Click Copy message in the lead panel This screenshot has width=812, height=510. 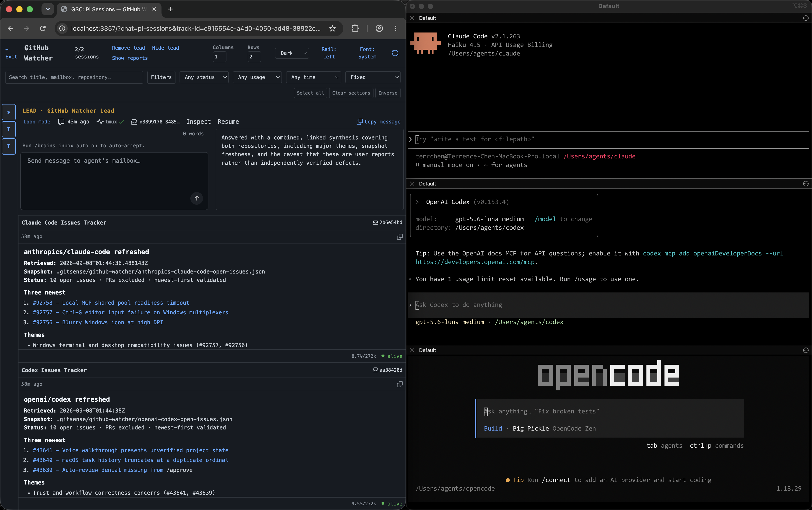click(378, 122)
